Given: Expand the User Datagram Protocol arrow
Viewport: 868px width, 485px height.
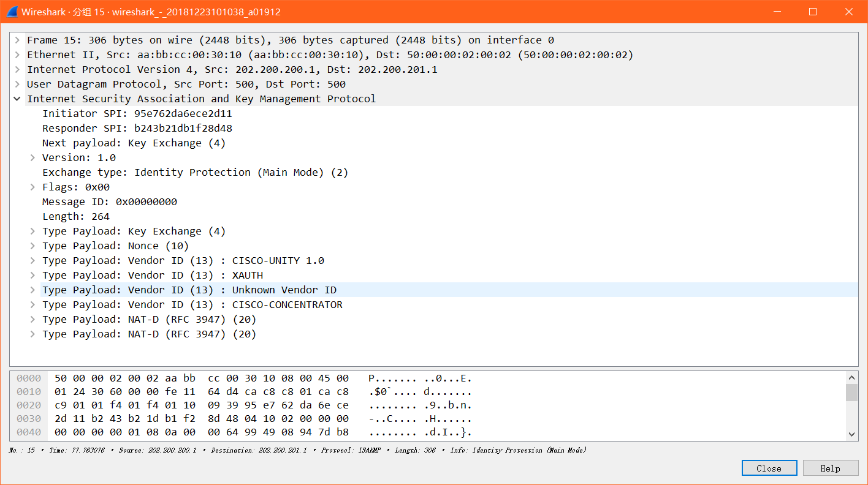Looking at the screenshot, I should pos(18,85).
